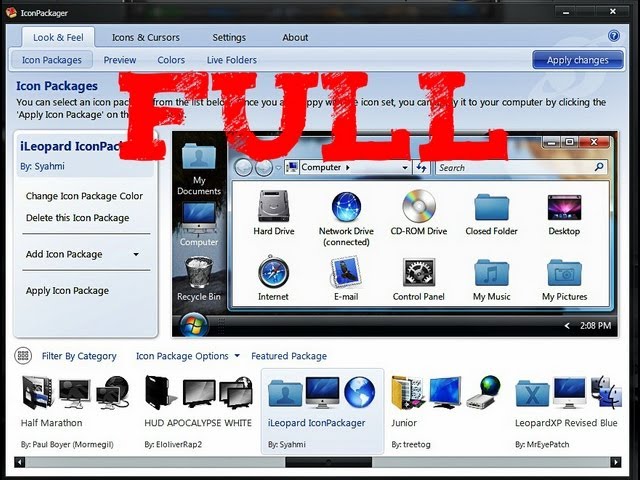Click the package list scroll left arrow
Viewport: 640px width, 480px height.
(x=19, y=462)
